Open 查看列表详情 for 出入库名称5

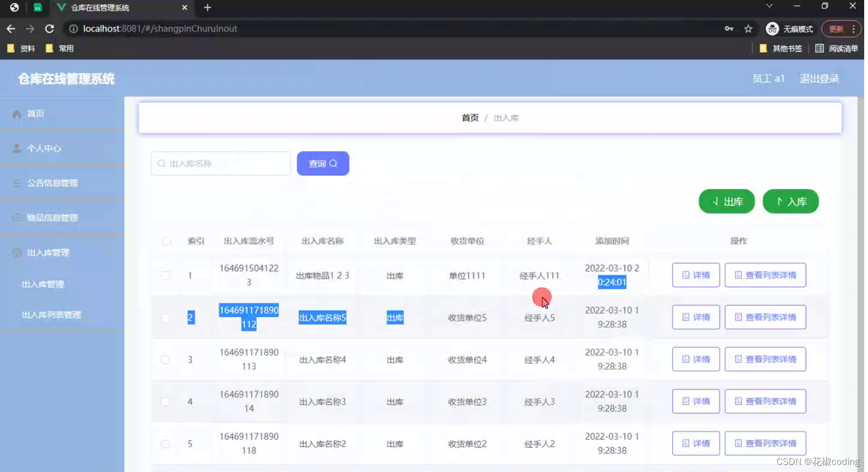click(765, 317)
